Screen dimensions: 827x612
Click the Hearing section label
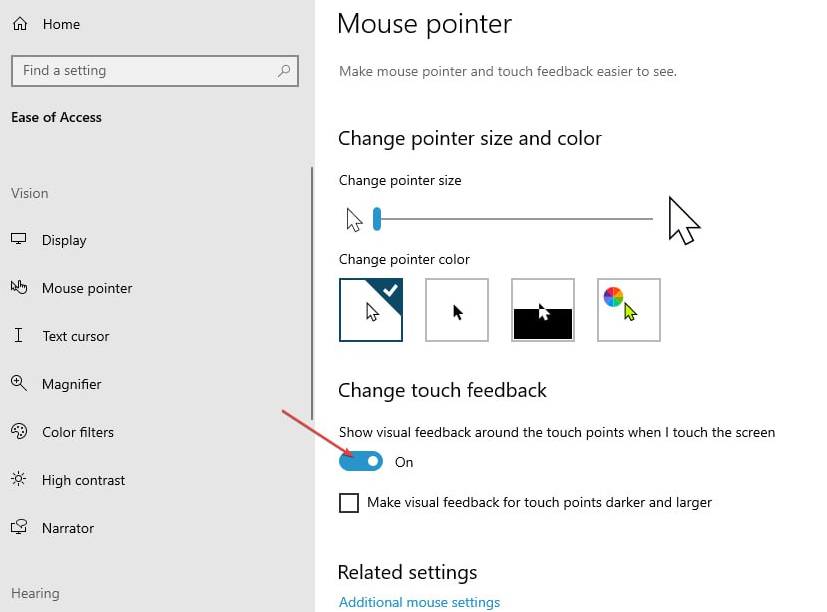(x=35, y=593)
